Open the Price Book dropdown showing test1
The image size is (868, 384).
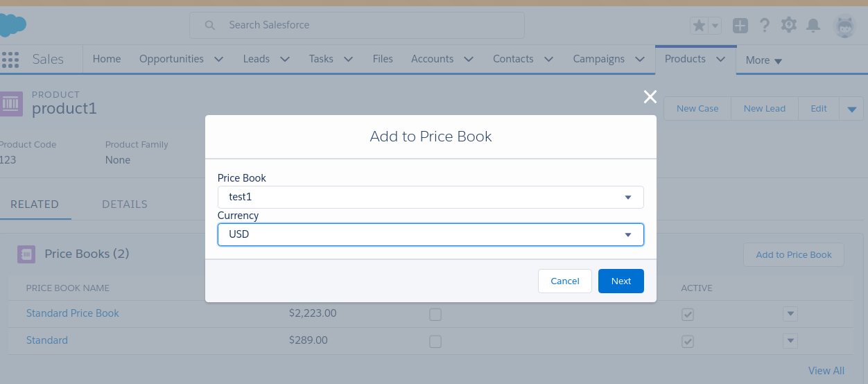(x=431, y=197)
